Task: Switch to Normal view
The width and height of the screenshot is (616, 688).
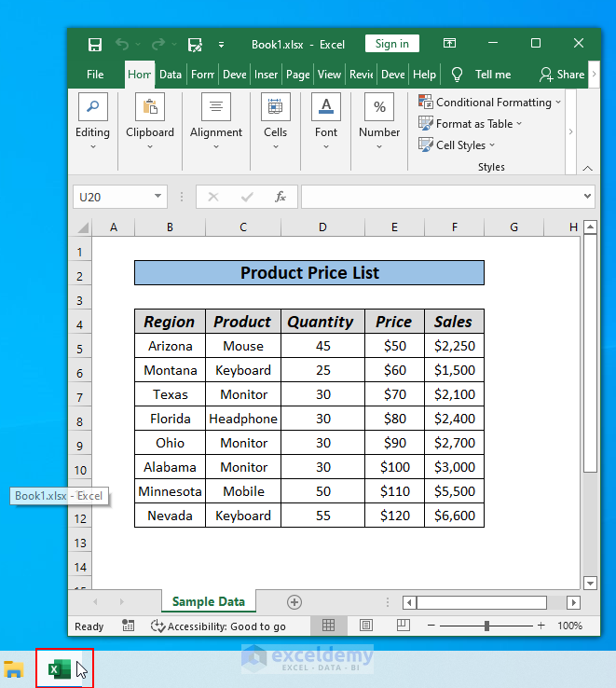Action: point(329,626)
